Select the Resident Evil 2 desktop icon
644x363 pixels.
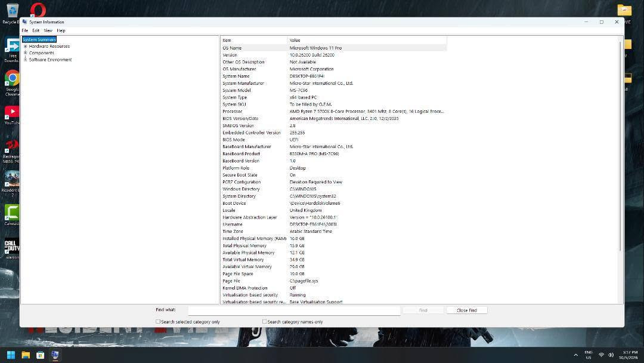11,183
